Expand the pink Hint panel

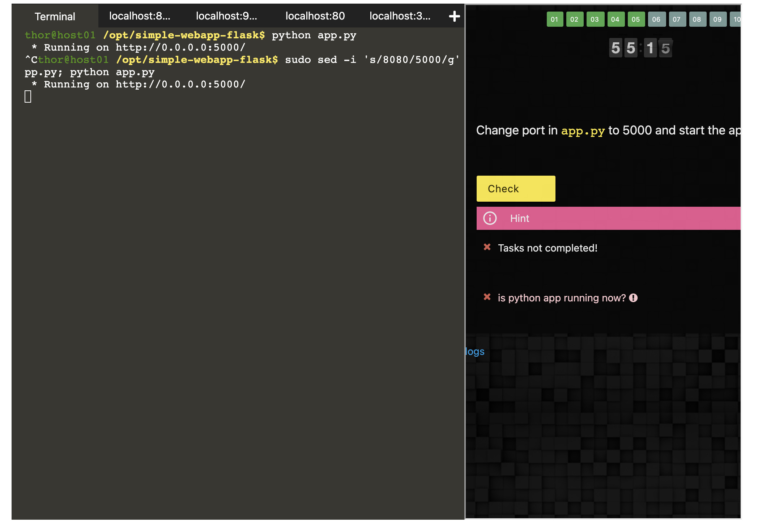point(608,218)
